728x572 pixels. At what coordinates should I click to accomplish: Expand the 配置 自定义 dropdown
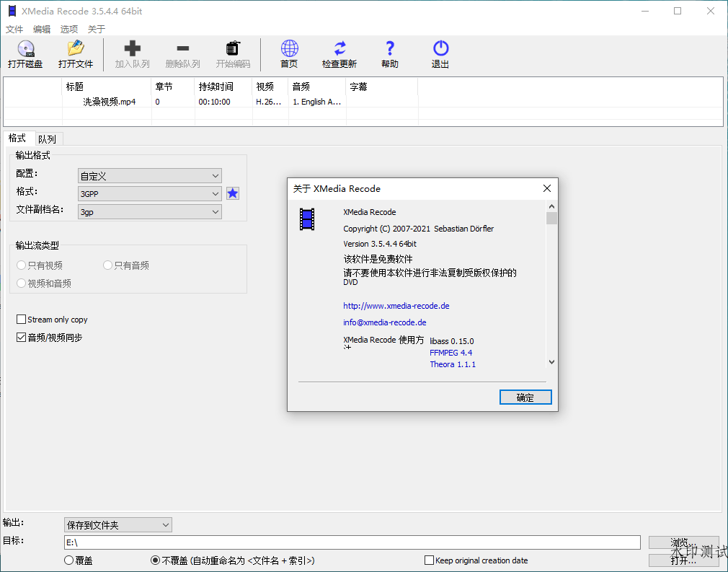tap(149, 176)
